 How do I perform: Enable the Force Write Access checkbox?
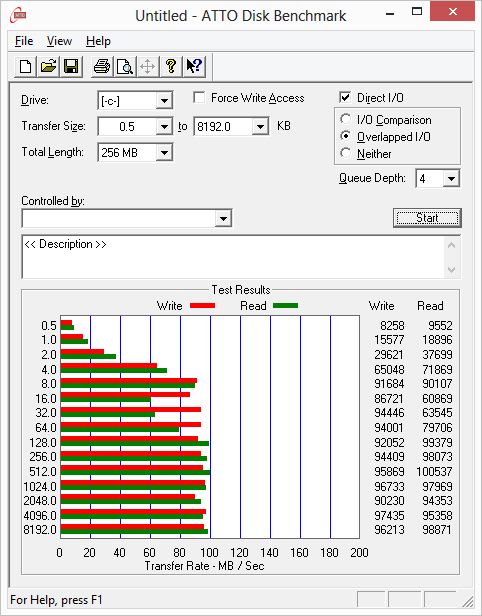click(x=199, y=97)
